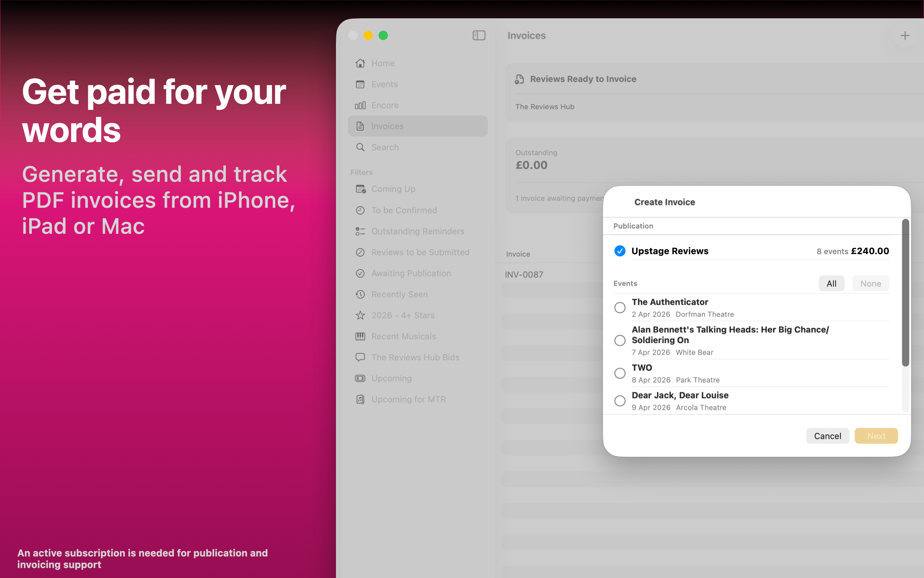Select the Recently Seen history icon

(360, 294)
